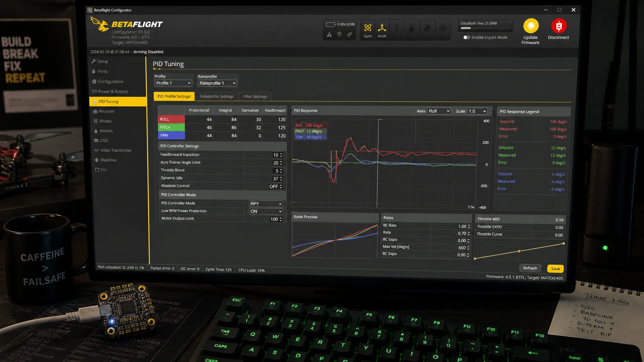Switch to the Rateprofile Settings tab
The height and width of the screenshot is (362, 644).
(x=217, y=97)
